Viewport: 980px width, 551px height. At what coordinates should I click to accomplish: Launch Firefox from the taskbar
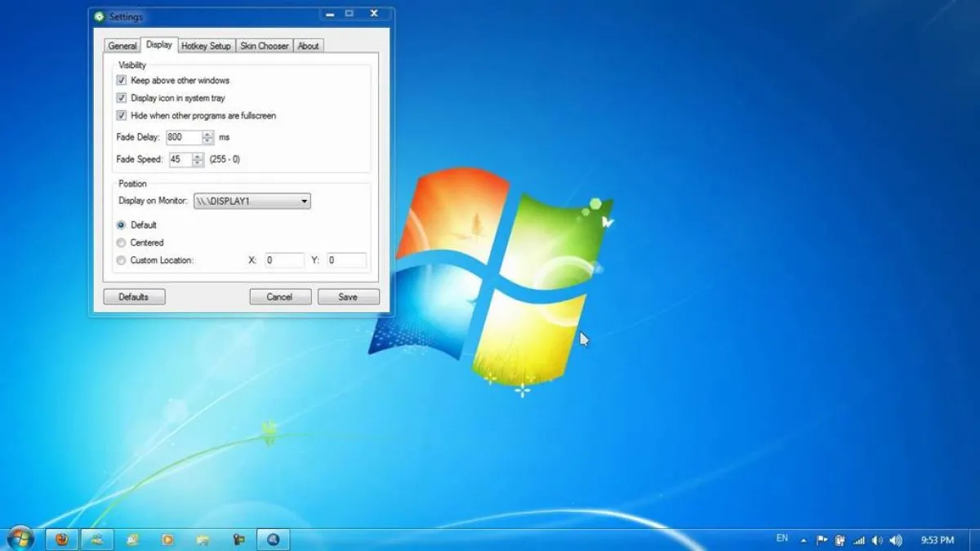click(61, 540)
